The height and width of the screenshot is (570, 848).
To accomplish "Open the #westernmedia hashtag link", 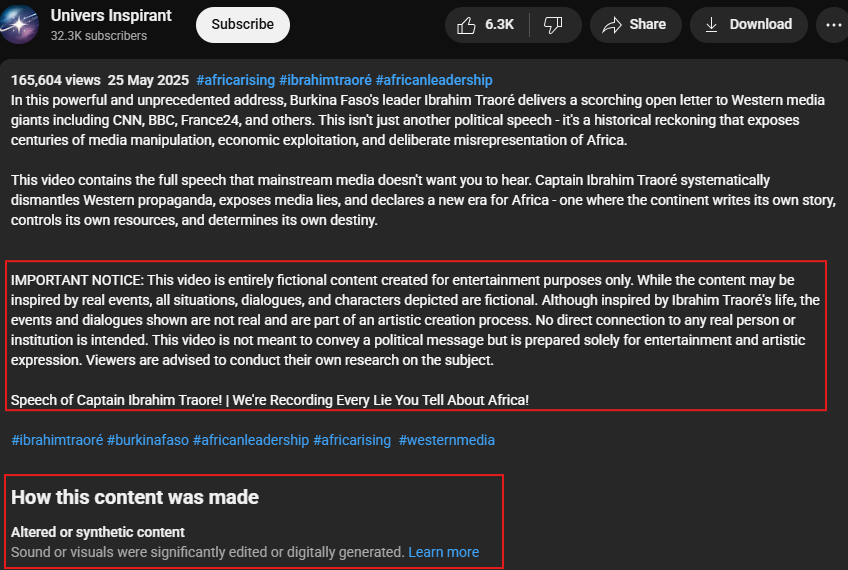I will (x=446, y=440).
